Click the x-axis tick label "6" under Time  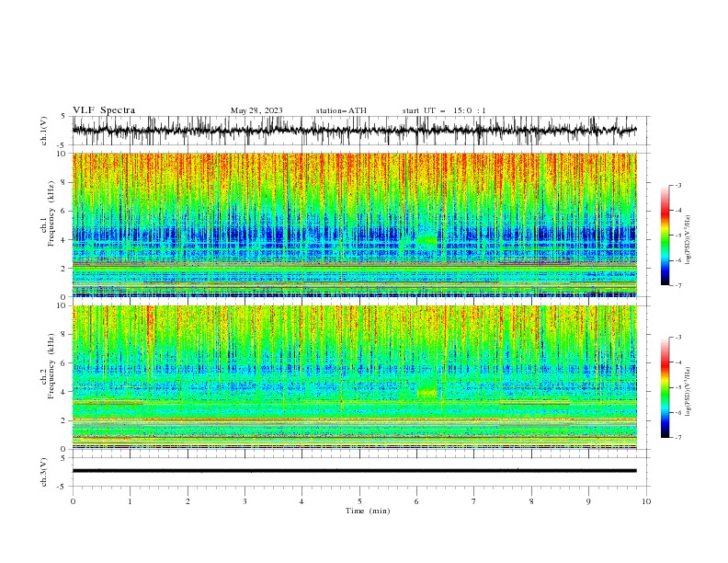point(417,501)
